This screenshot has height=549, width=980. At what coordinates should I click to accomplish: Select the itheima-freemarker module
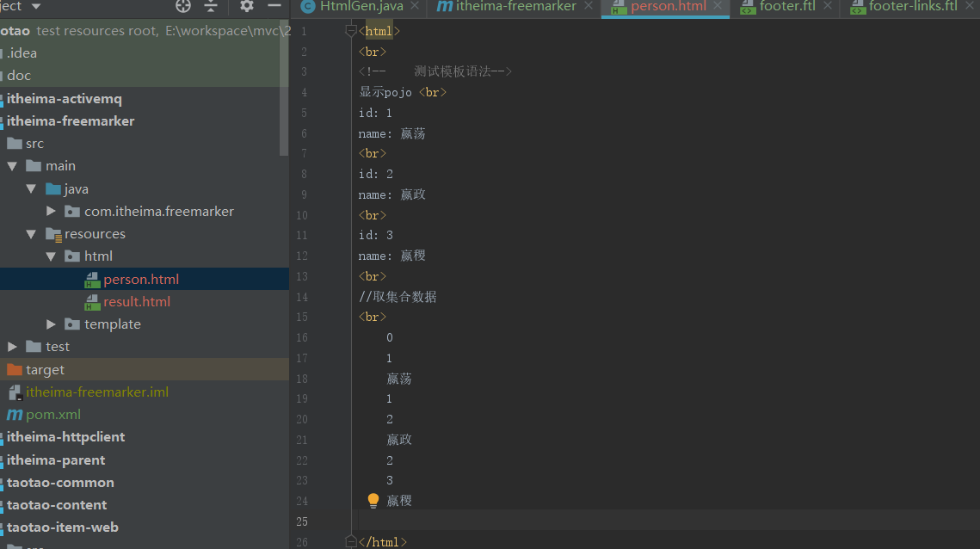point(70,121)
